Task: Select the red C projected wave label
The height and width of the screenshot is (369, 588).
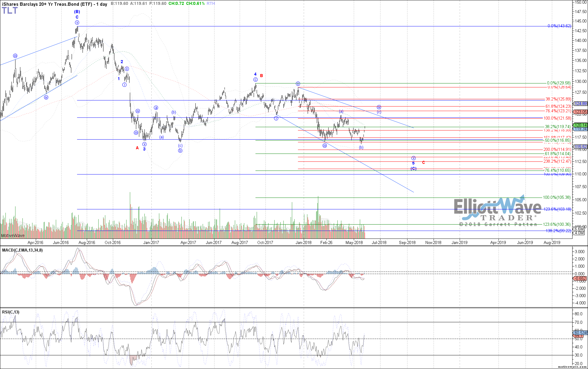Action: click(423, 163)
